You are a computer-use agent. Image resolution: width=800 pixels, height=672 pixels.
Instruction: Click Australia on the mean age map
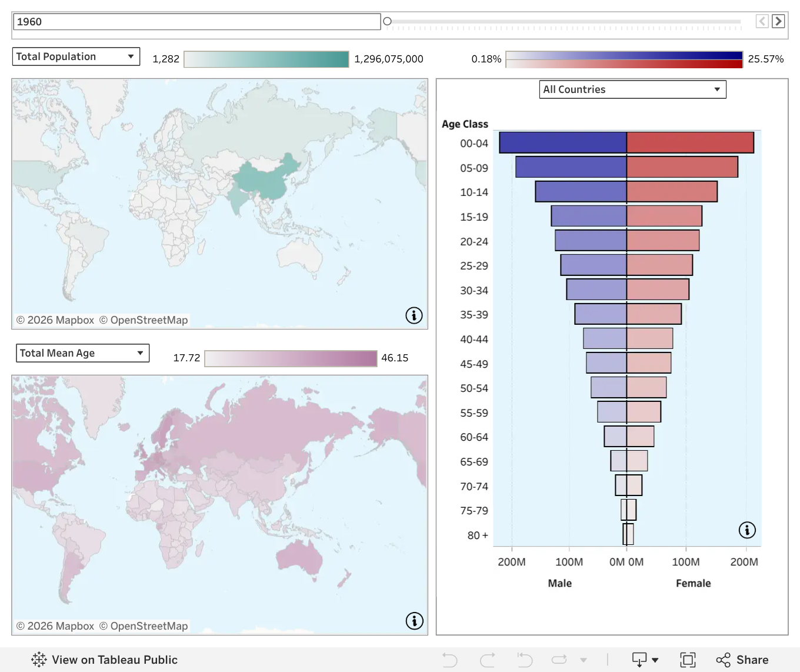pos(299,557)
